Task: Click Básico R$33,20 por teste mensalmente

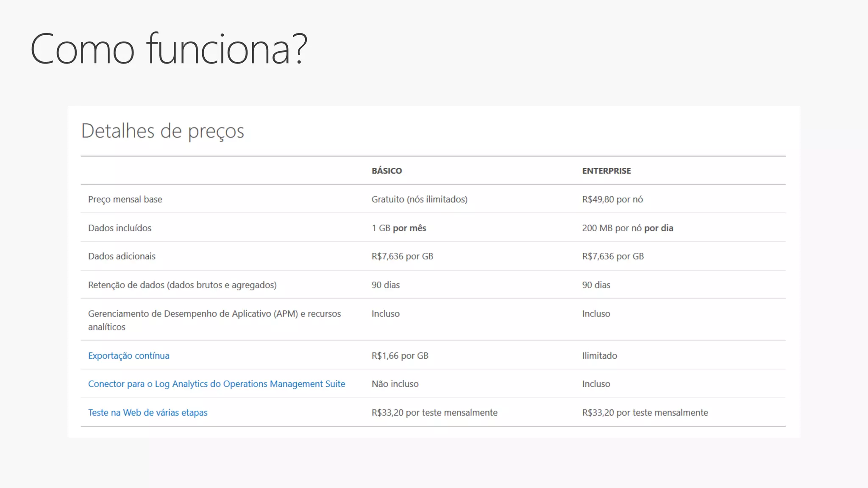Action: point(434,413)
